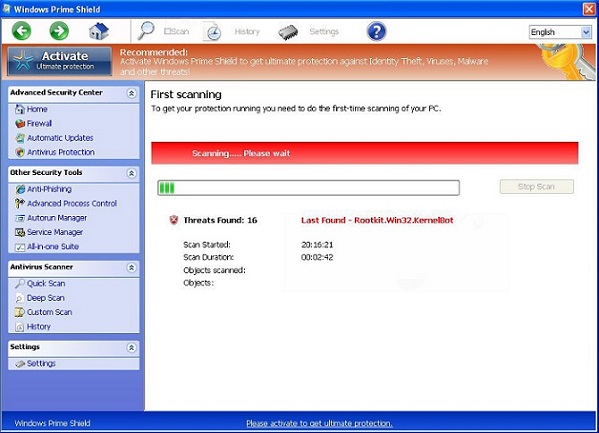Click the 'Last Found - Rootkit.Win32.KernelBot' text
This screenshot has height=433, width=599.
377,220
